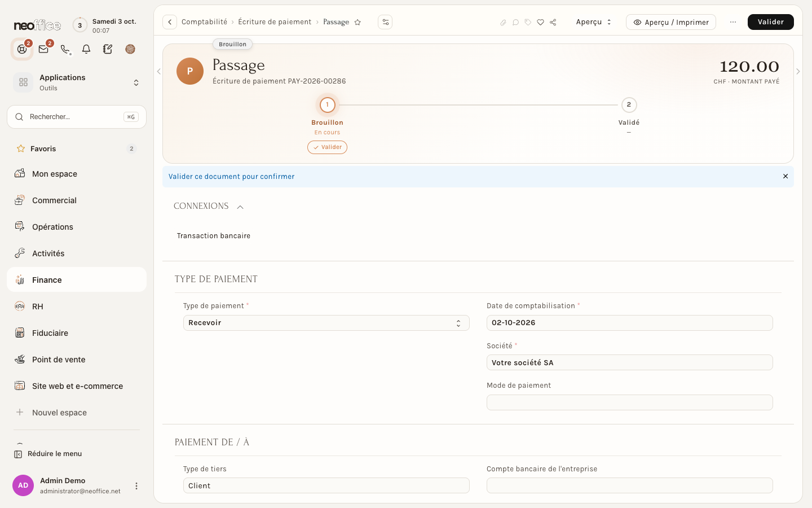The image size is (812, 508).
Task: Click the round avatar icon beside notepad
Action: coord(130,49)
